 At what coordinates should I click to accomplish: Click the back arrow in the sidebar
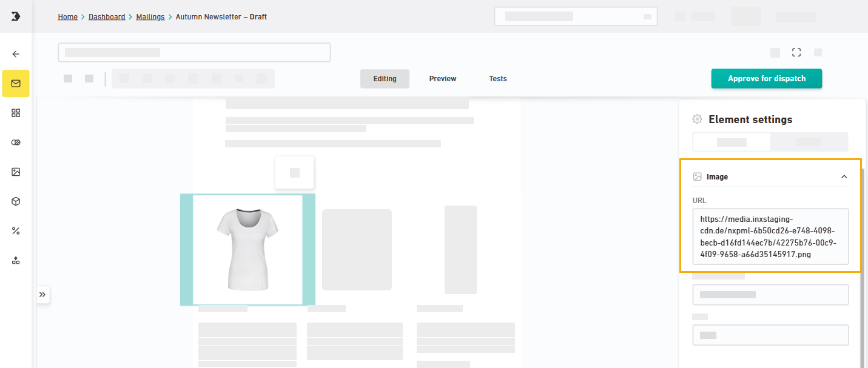16,54
